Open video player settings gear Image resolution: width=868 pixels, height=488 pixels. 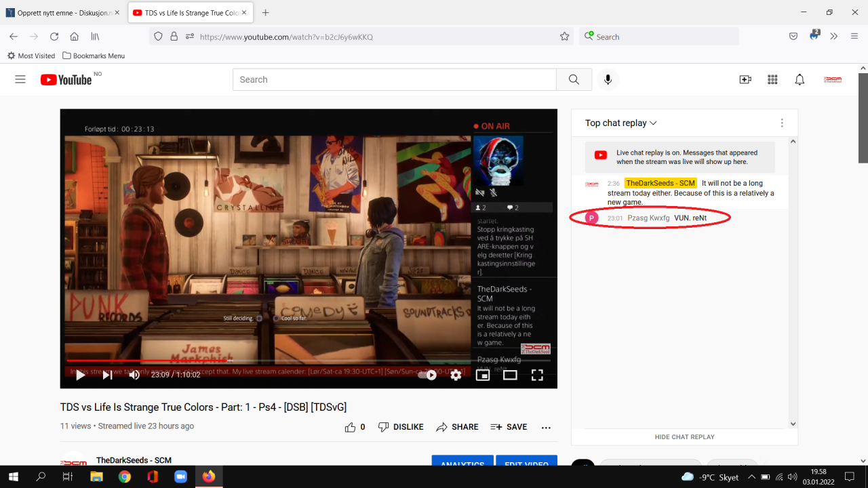tap(456, 375)
